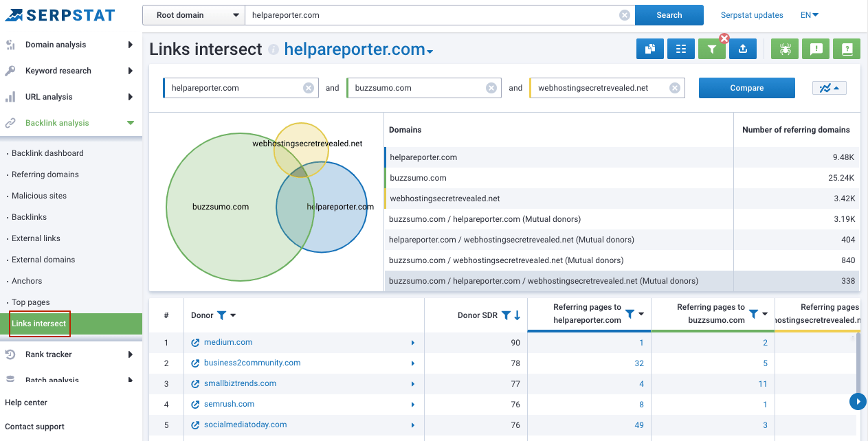Click the Rank tracker clock icon

[10, 354]
